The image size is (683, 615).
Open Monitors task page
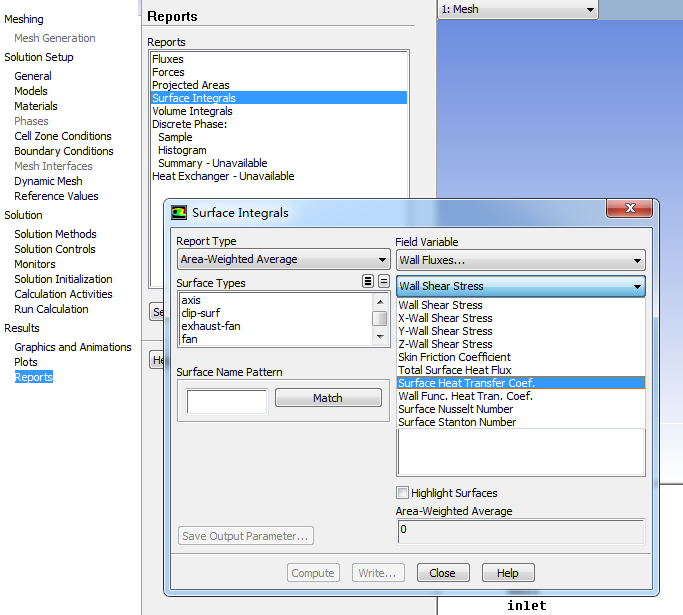pos(34,264)
